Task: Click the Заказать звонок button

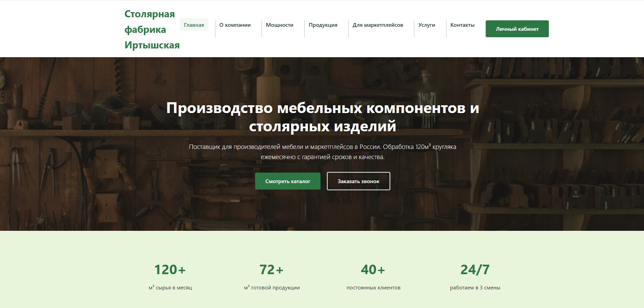Action: pyautogui.click(x=358, y=181)
